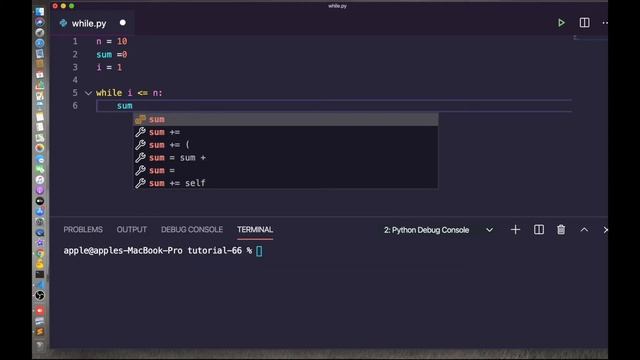Switch to the OUTPUT panel tab
The height and width of the screenshot is (360, 640).
tap(131, 229)
